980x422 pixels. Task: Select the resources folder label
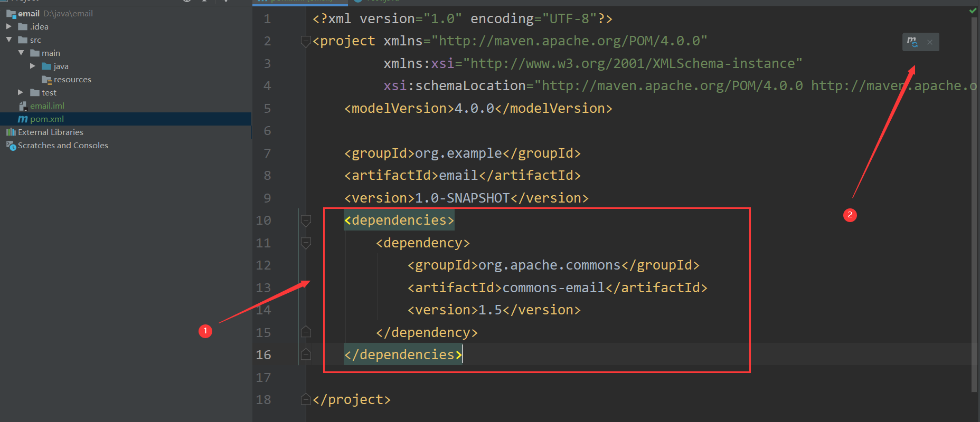coord(72,80)
